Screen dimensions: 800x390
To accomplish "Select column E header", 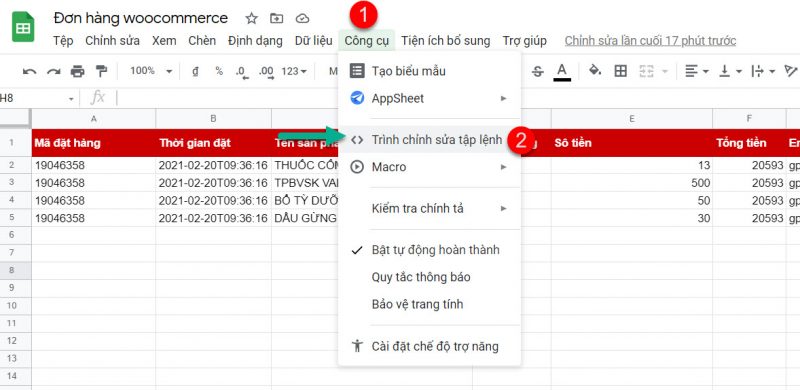I will click(x=632, y=118).
